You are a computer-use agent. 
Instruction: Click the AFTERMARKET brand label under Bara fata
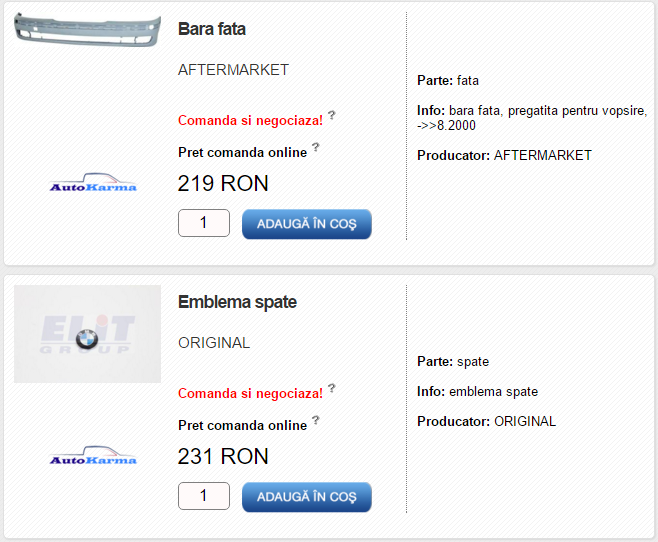pyautogui.click(x=233, y=70)
